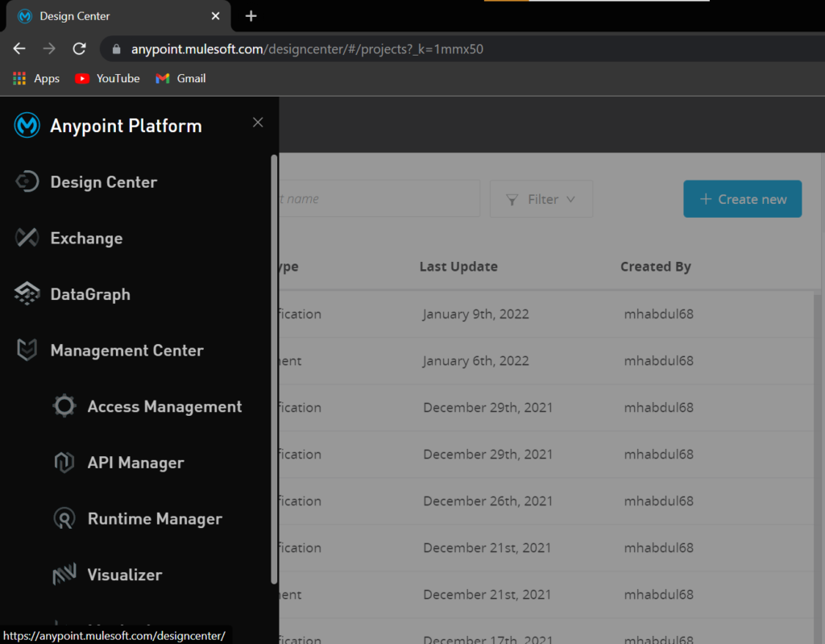This screenshot has height=644, width=825.
Task: Select the December 26th, 2021 row
Action: click(546, 501)
